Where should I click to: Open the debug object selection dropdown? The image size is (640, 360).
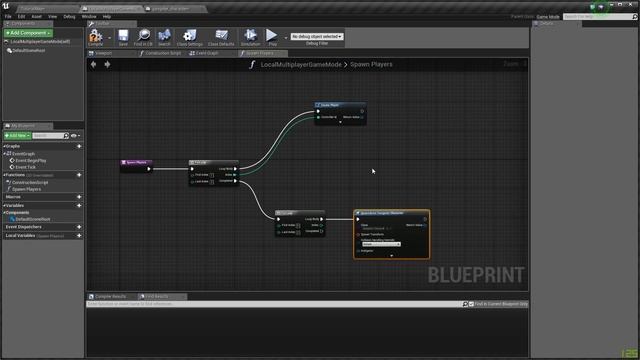pyautogui.click(x=317, y=36)
